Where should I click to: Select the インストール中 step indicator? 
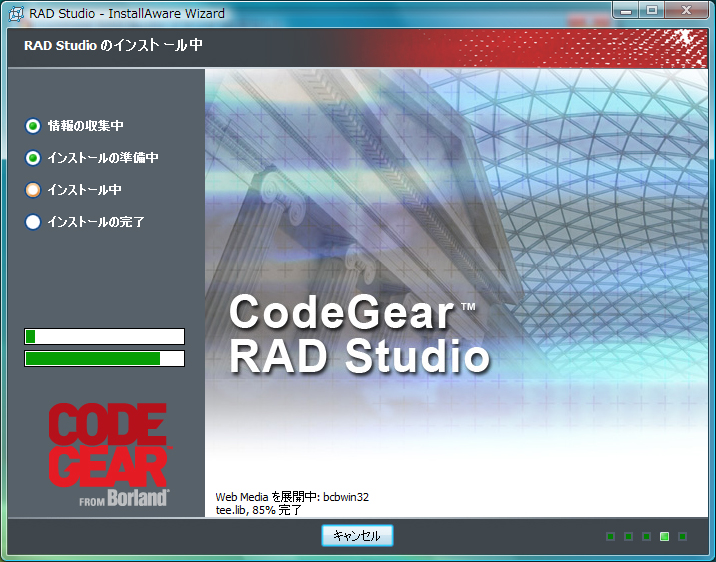pyautogui.click(x=33, y=190)
